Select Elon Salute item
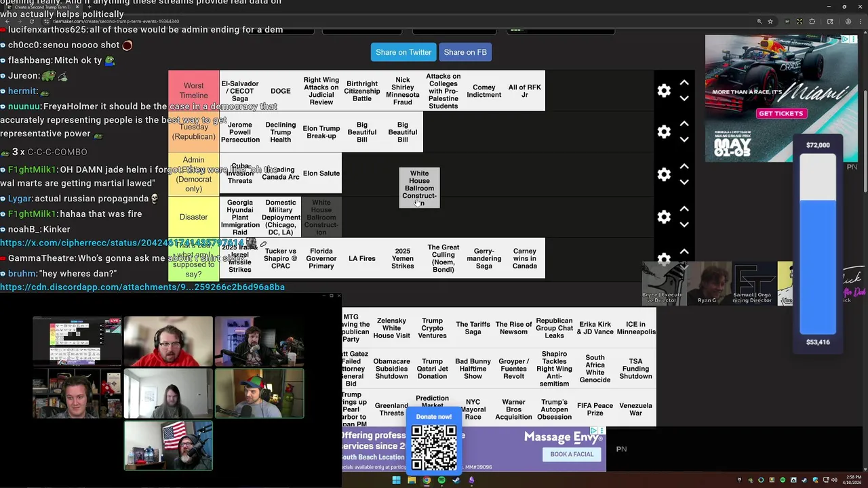 321,174
